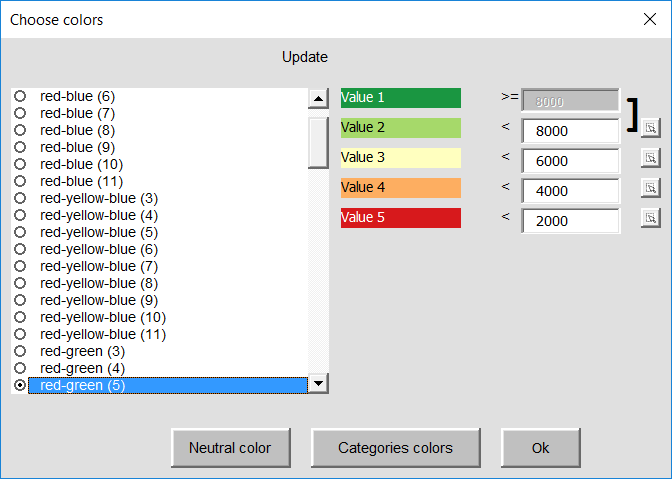Click the Value 2 threshold field 8000
672x479 pixels.
tap(570, 131)
